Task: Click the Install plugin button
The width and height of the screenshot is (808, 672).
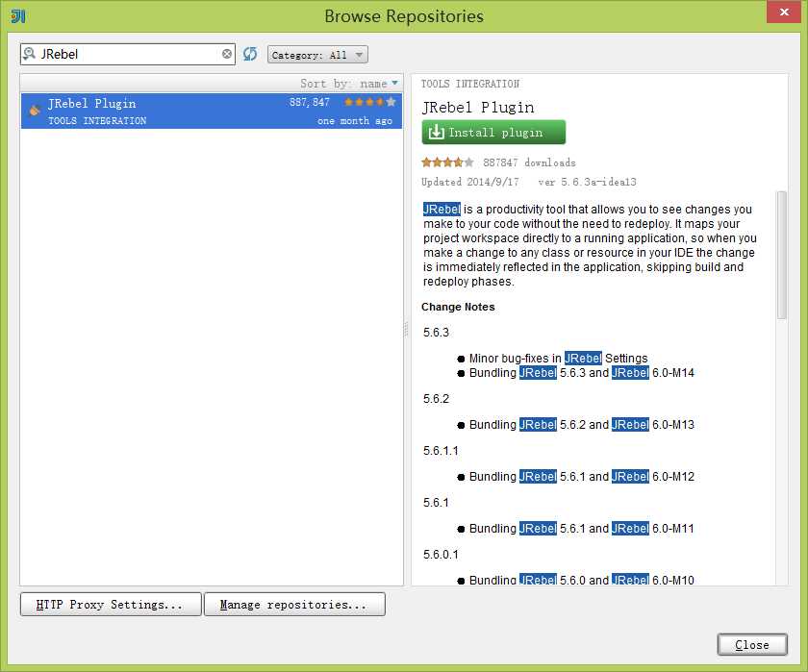Action: point(493,133)
